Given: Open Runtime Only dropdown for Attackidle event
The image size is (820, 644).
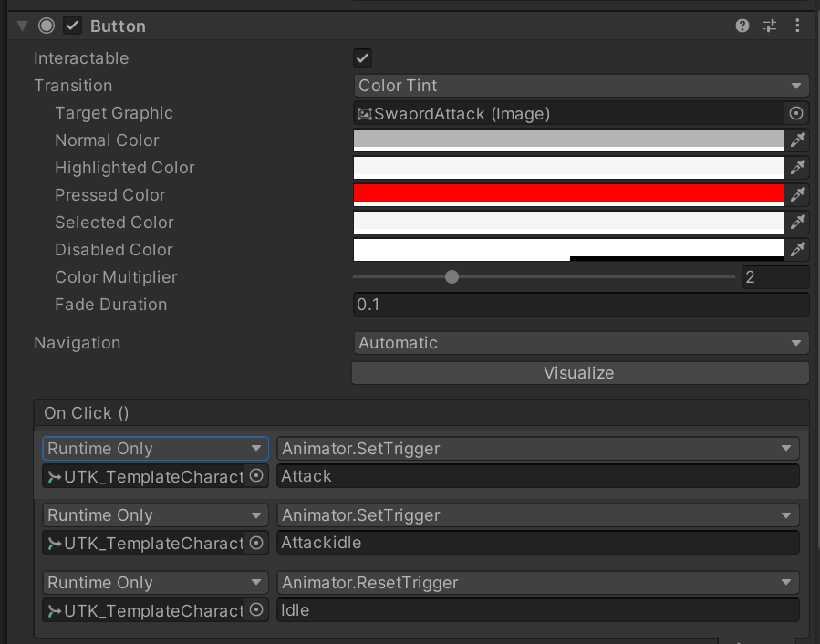Looking at the screenshot, I should [155, 515].
